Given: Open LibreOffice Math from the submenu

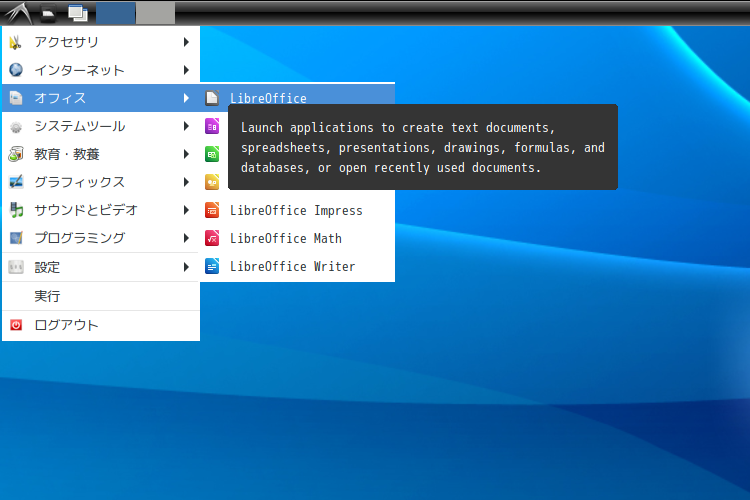Looking at the screenshot, I should point(298,238).
